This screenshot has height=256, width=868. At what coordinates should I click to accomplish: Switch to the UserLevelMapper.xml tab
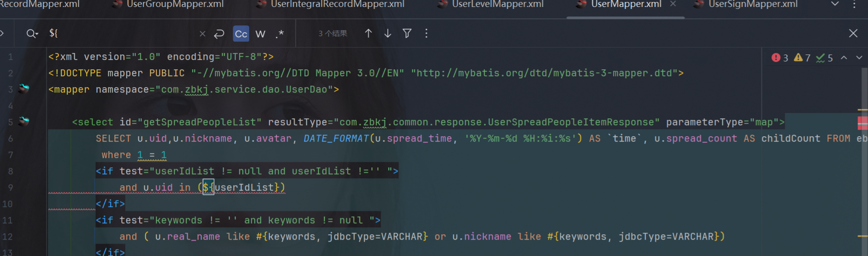(x=497, y=4)
